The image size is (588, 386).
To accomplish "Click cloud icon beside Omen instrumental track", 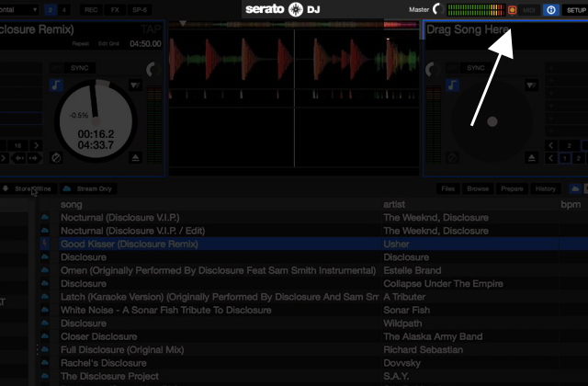I will [45, 270].
